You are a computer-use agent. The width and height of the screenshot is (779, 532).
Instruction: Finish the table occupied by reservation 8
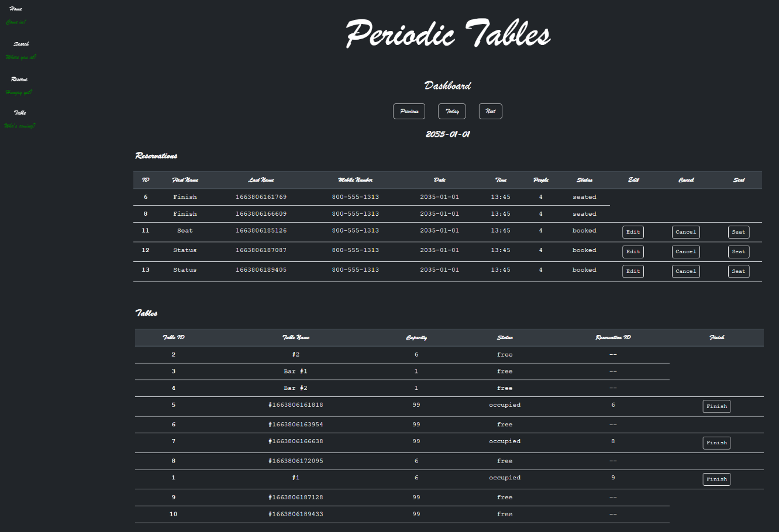click(716, 443)
